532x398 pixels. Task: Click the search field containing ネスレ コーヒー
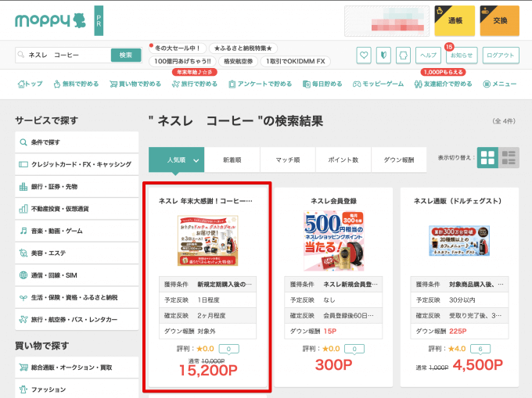(63, 55)
